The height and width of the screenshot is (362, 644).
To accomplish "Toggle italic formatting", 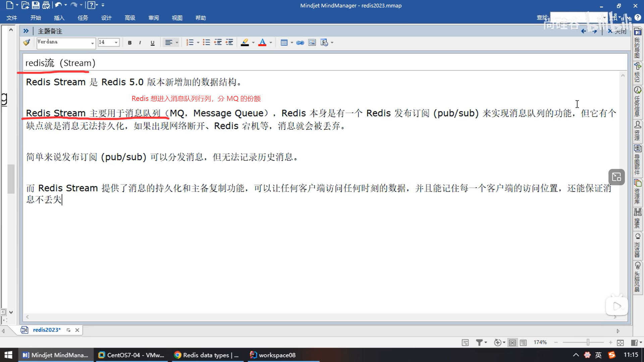I will pyautogui.click(x=140, y=43).
